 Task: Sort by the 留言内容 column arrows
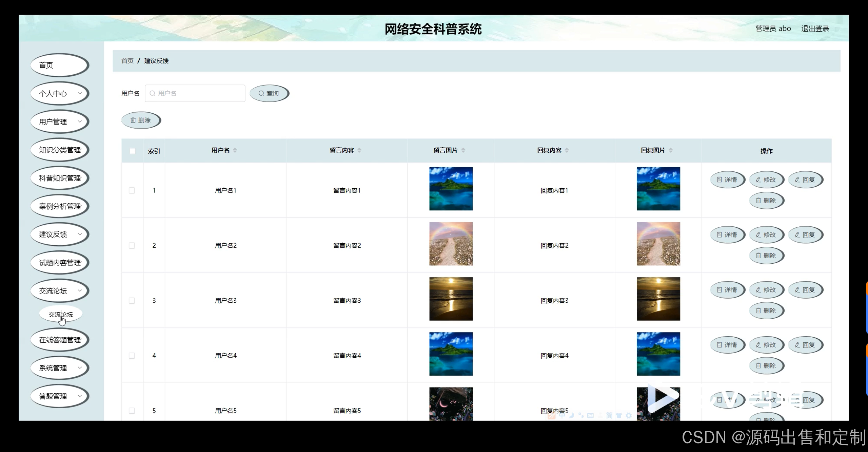(x=359, y=150)
